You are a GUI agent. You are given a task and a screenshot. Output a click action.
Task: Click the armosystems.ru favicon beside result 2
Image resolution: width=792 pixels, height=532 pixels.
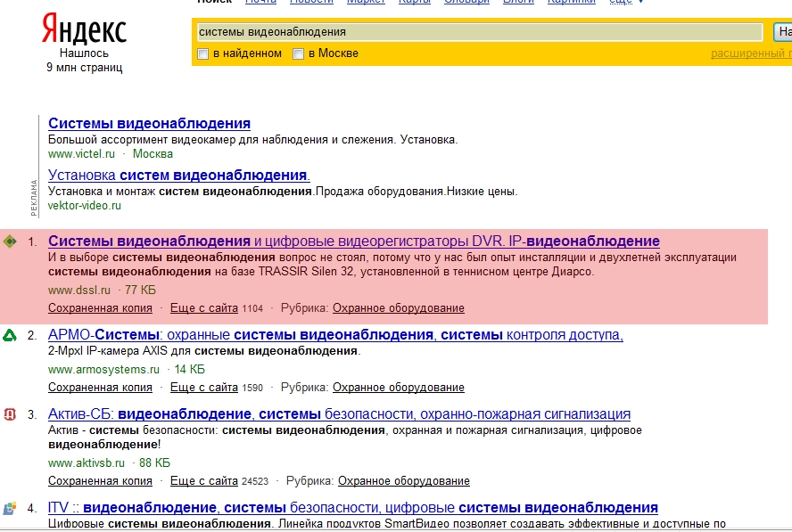[10, 335]
